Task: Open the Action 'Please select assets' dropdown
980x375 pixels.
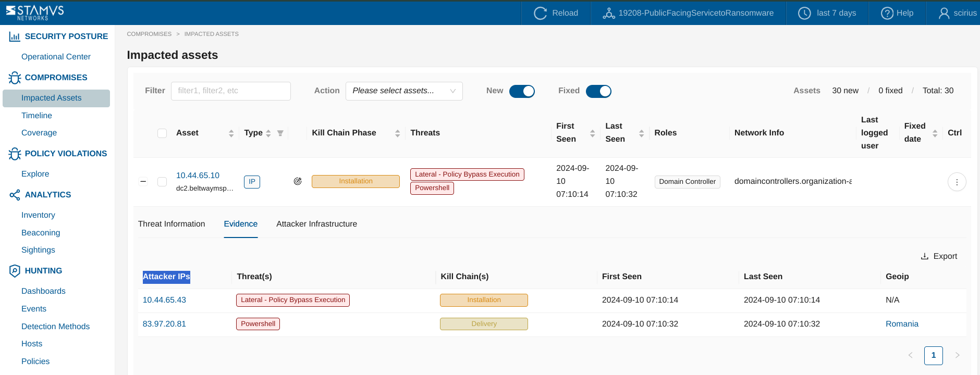Action: (404, 91)
